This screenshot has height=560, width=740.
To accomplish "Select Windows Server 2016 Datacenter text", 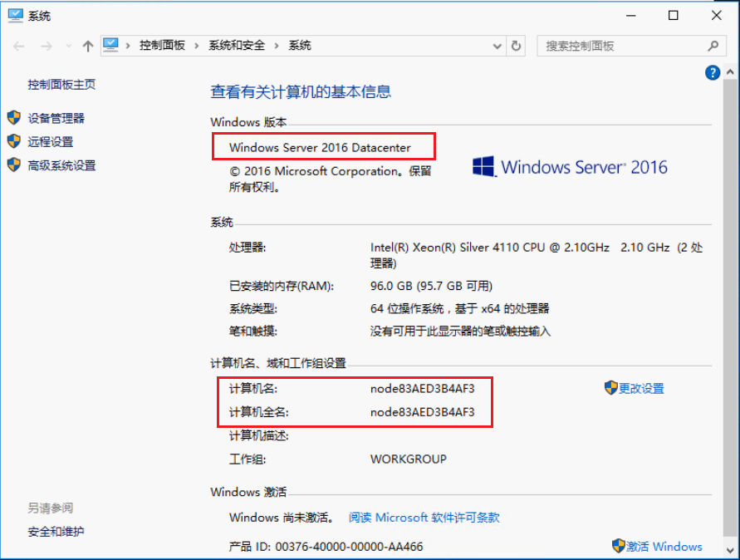I will [x=320, y=148].
